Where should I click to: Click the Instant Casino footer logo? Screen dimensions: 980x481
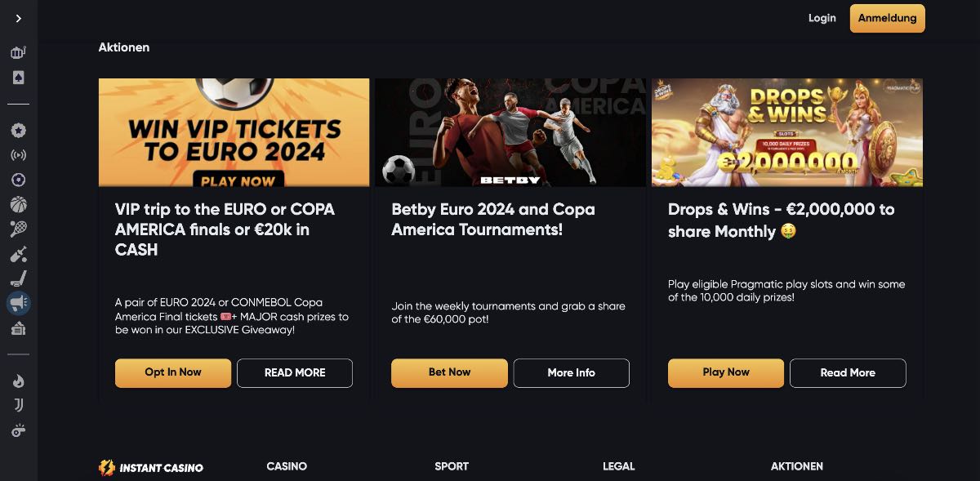point(151,468)
